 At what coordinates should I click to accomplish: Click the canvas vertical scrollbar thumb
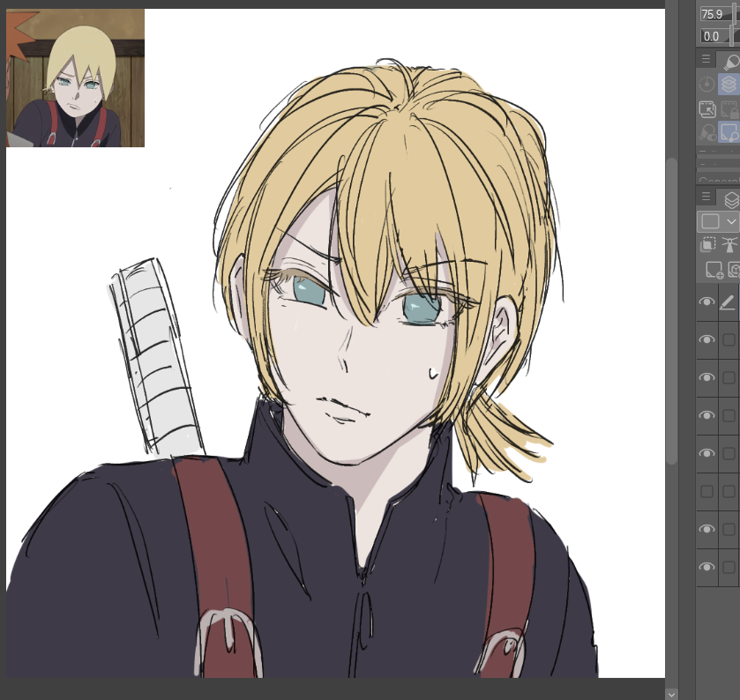pyautogui.click(x=671, y=311)
